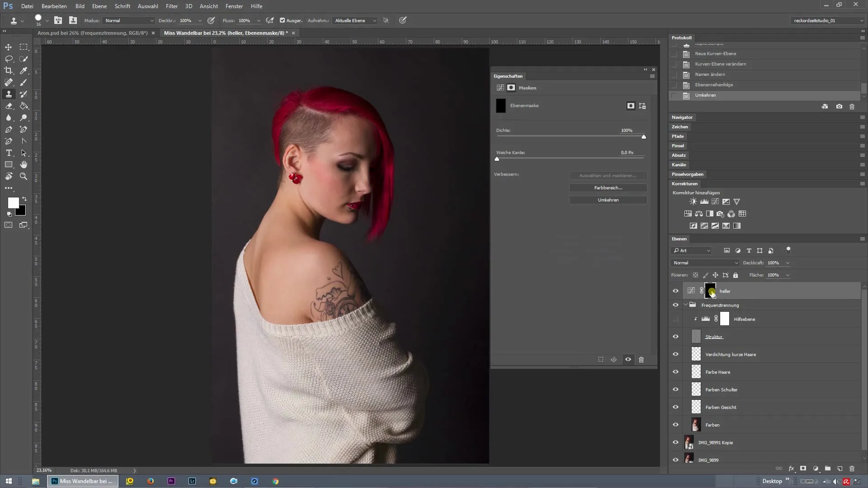868x488 pixels.
Task: Swap foreground and background colors
Action: click(24, 199)
